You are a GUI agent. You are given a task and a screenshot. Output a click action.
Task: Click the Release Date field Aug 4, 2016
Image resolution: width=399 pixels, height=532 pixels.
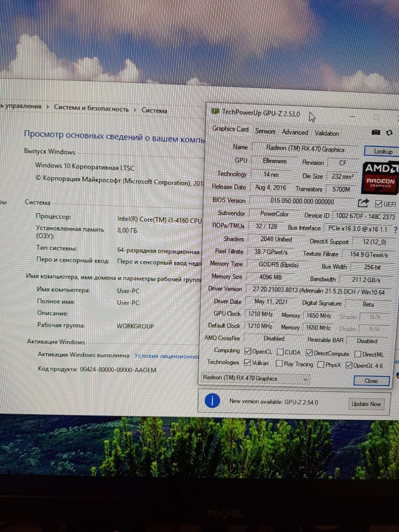click(271, 187)
